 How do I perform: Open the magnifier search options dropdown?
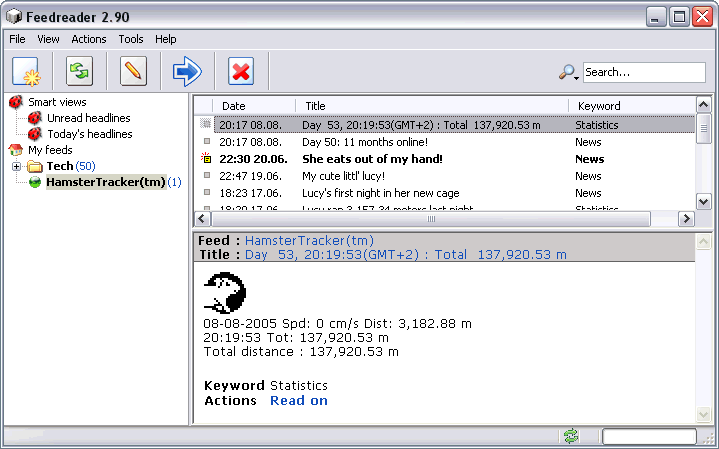569,72
